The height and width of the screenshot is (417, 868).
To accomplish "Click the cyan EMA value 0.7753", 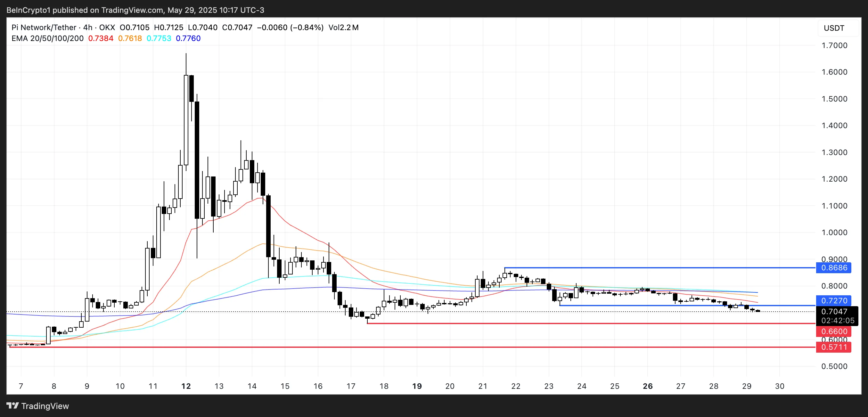I will click(x=159, y=38).
